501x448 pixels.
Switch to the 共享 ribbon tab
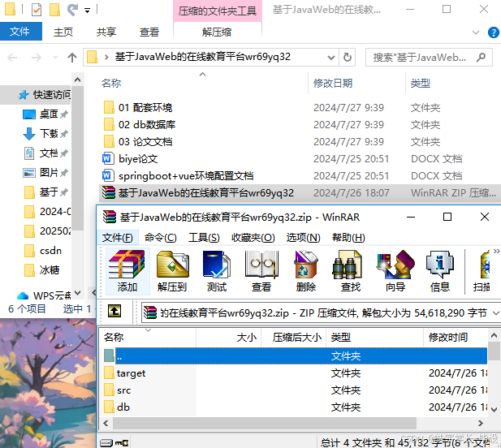(106, 32)
